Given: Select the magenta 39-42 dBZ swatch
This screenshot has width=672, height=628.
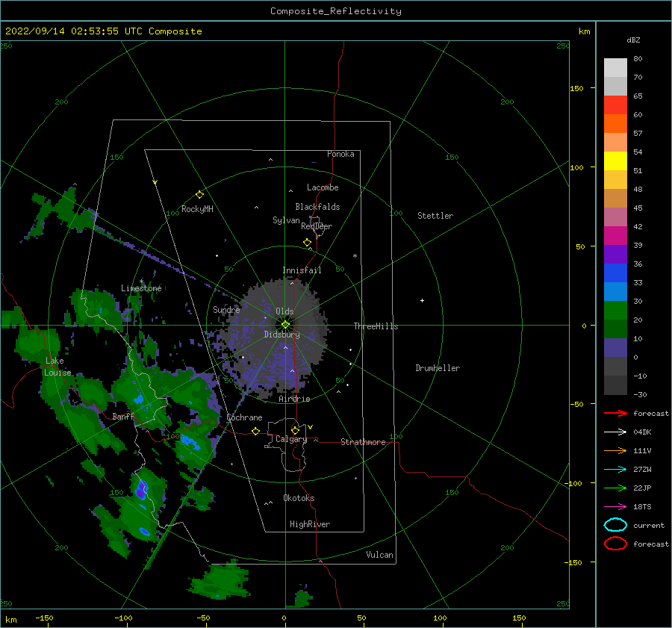Looking at the screenshot, I should (x=615, y=236).
